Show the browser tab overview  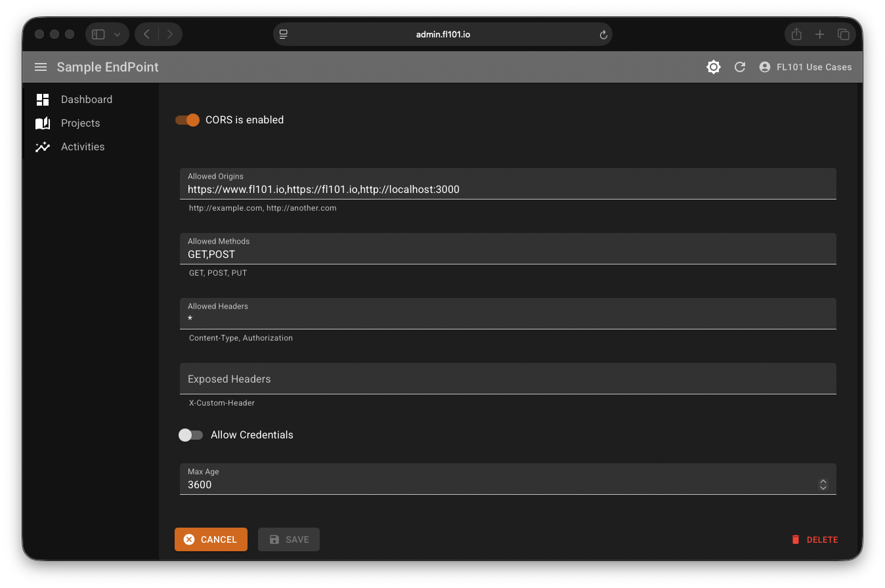(843, 34)
